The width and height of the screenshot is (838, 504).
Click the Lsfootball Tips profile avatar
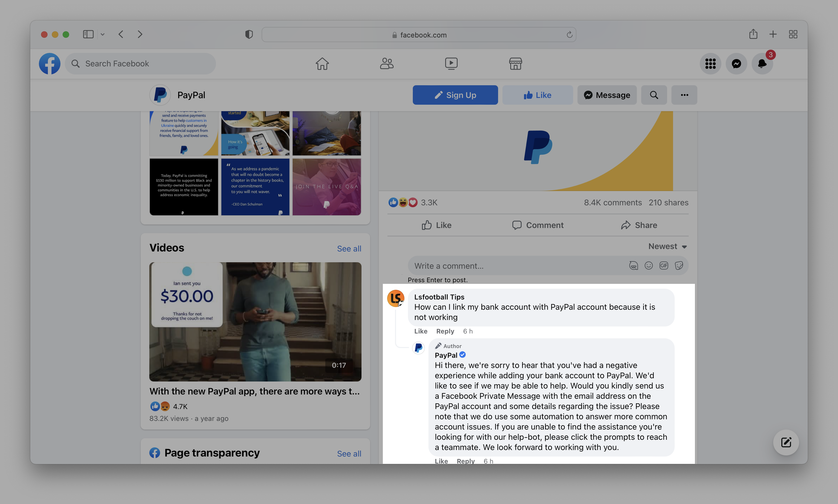(396, 298)
